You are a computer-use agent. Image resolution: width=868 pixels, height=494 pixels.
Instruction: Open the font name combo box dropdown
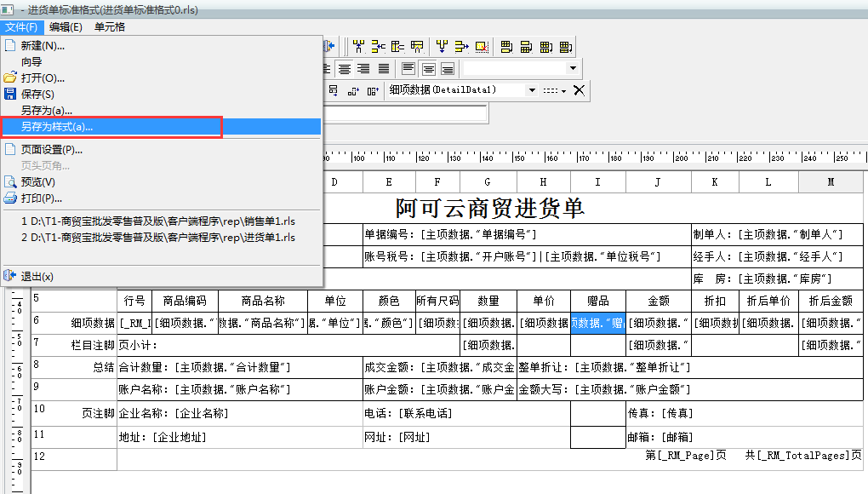click(571, 68)
